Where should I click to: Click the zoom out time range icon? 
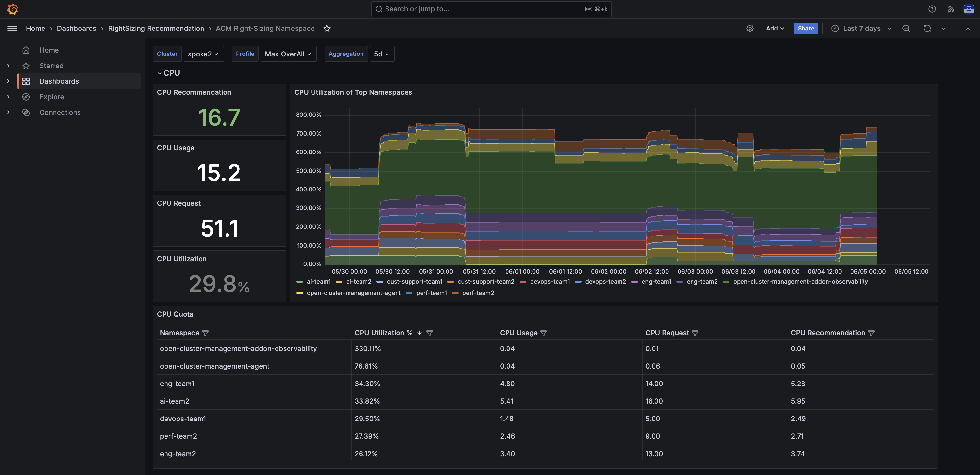(x=906, y=29)
